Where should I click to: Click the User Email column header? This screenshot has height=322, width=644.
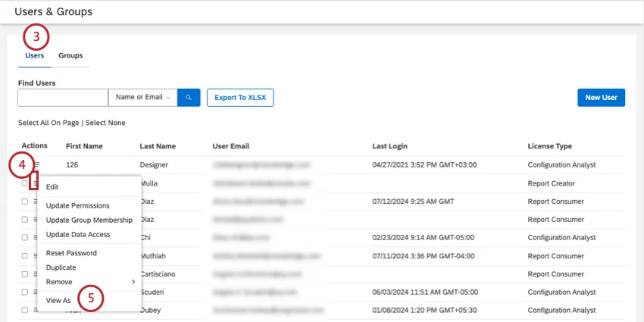coord(231,146)
